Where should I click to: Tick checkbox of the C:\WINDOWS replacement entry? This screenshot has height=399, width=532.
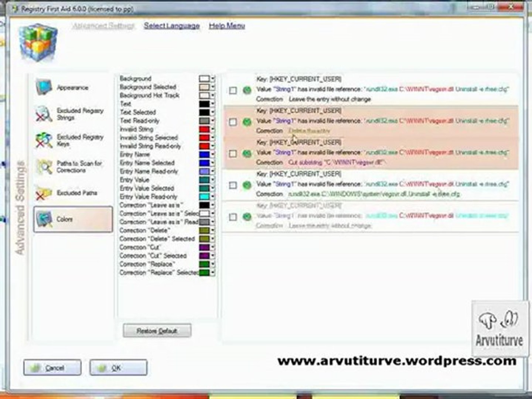233,185
